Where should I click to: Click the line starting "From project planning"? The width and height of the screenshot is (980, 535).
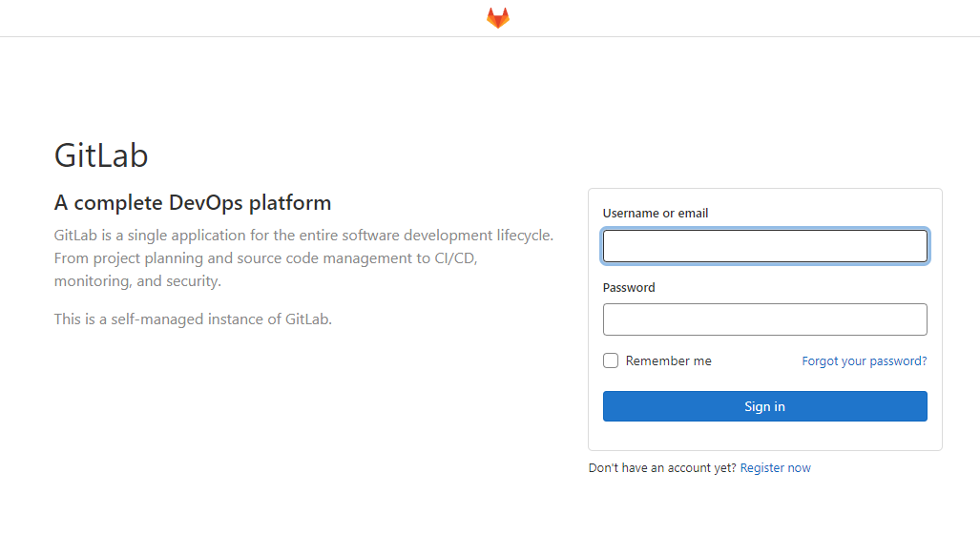click(x=265, y=258)
